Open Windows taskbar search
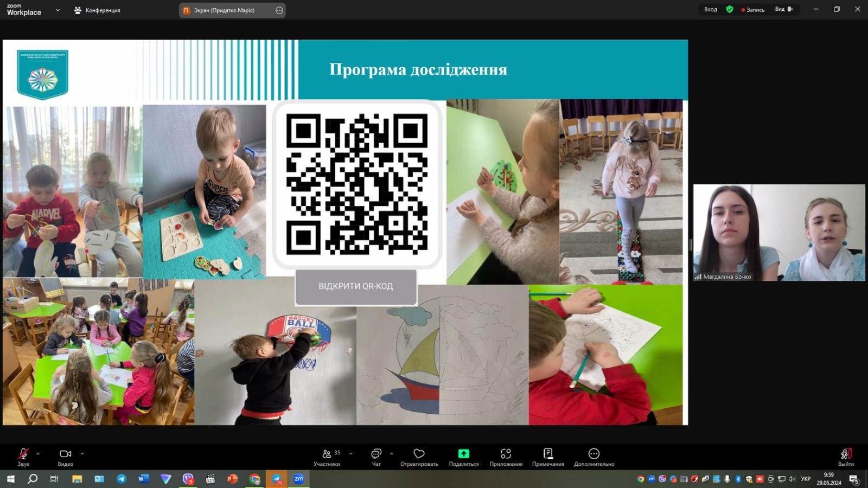Image resolution: width=868 pixels, height=488 pixels. pyautogui.click(x=33, y=479)
